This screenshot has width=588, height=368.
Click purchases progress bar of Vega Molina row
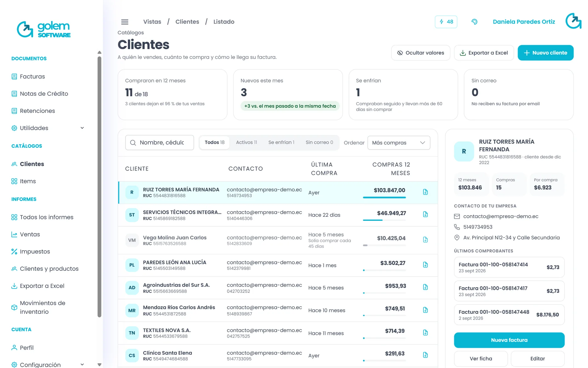click(x=384, y=245)
